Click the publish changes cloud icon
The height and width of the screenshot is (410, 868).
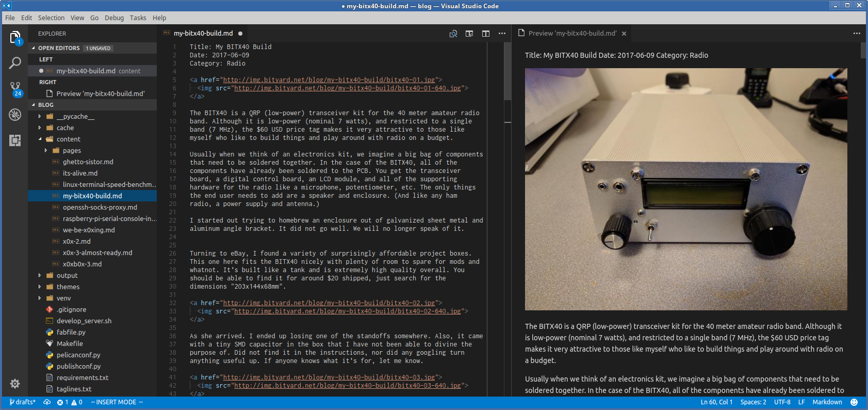tap(47, 402)
